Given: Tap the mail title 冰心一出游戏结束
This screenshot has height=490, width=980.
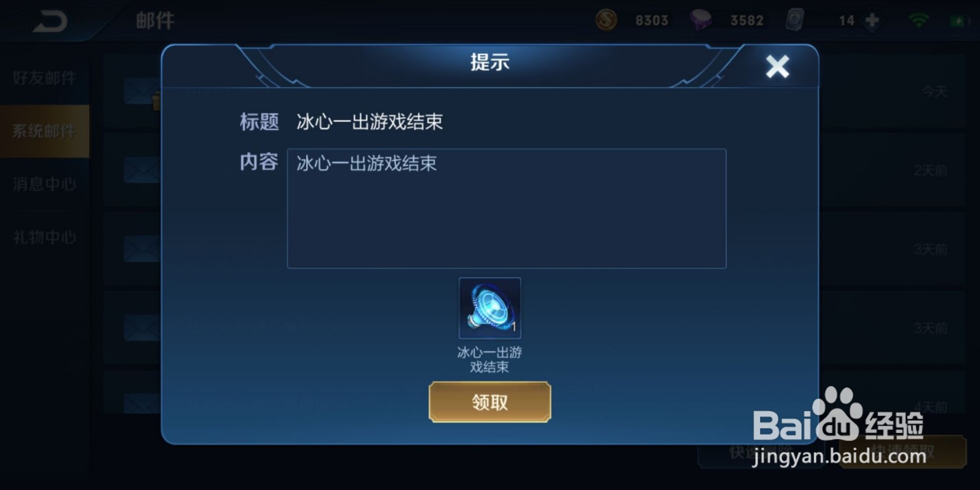Looking at the screenshot, I should click(369, 122).
